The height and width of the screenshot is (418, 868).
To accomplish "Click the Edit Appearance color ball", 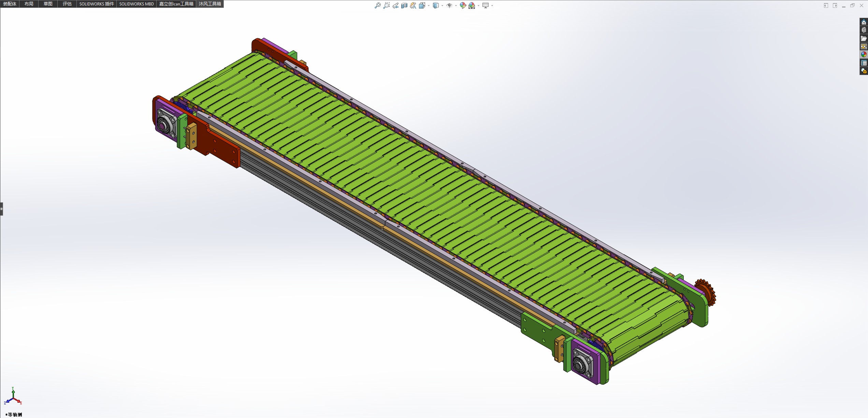I will point(463,5).
